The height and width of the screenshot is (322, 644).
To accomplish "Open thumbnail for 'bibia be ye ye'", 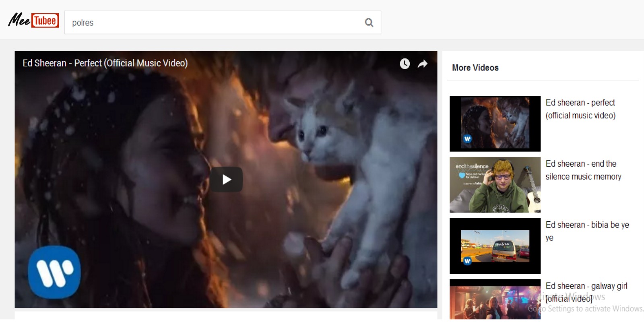I will 495,246.
